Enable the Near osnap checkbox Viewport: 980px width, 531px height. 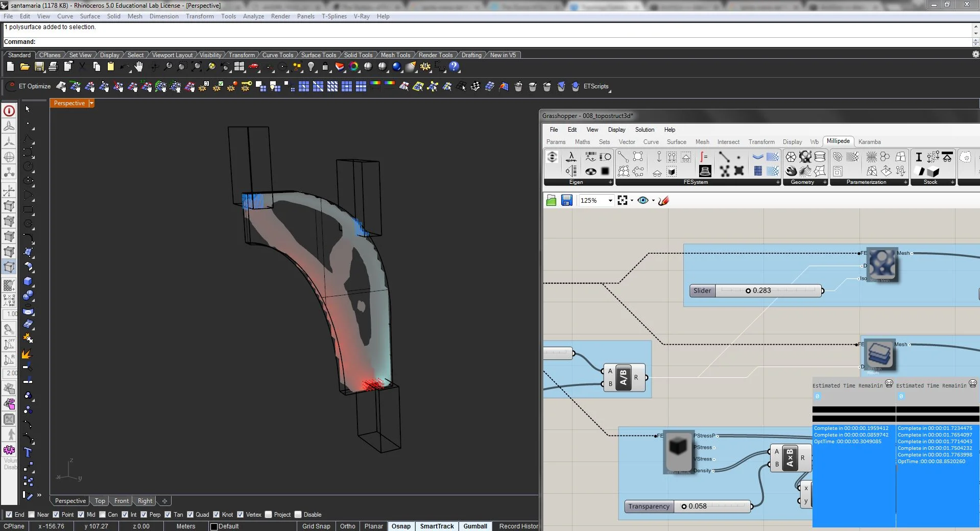click(x=32, y=515)
